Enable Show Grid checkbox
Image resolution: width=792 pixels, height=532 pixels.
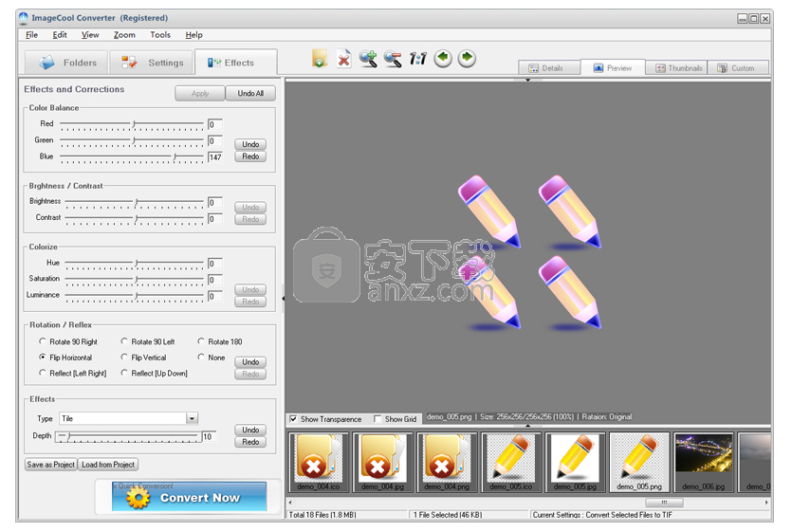378,419
